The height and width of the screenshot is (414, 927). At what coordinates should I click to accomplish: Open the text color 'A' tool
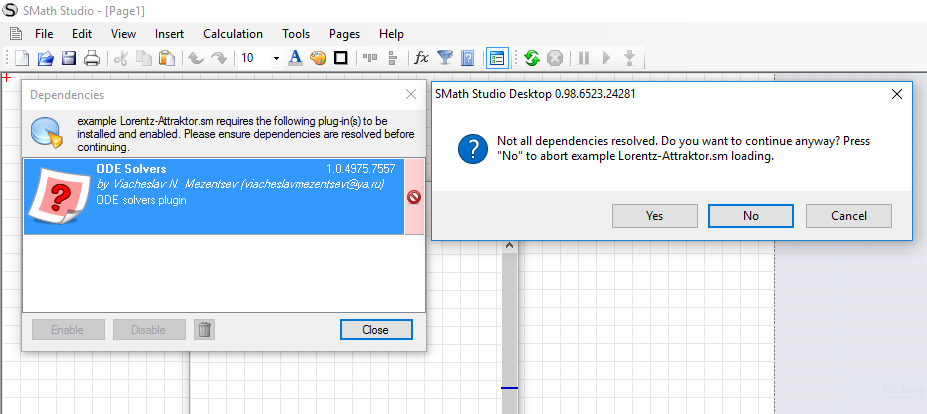pyautogui.click(x=295, y=58)
